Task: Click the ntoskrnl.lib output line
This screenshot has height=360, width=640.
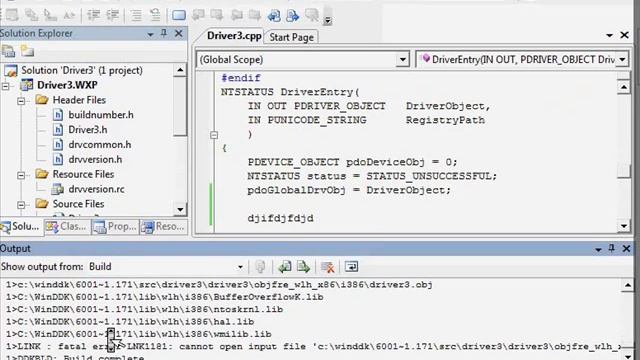Action: coord(144,309)
